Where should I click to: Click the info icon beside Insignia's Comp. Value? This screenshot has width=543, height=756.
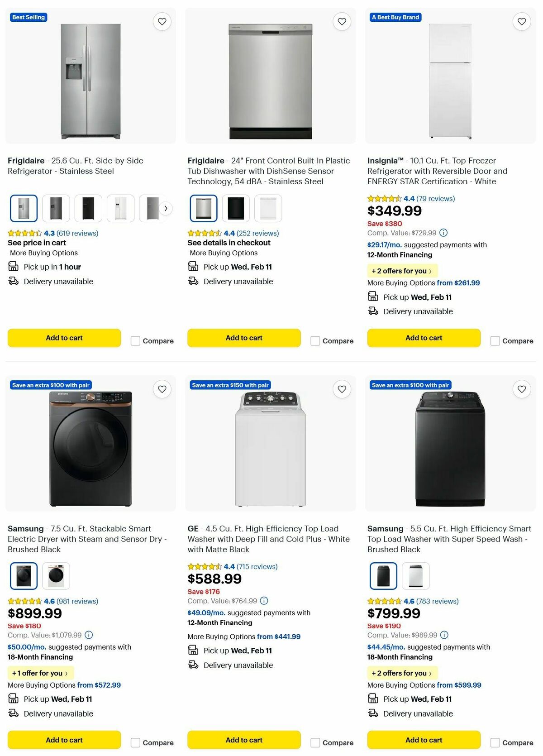pos(443,233)
